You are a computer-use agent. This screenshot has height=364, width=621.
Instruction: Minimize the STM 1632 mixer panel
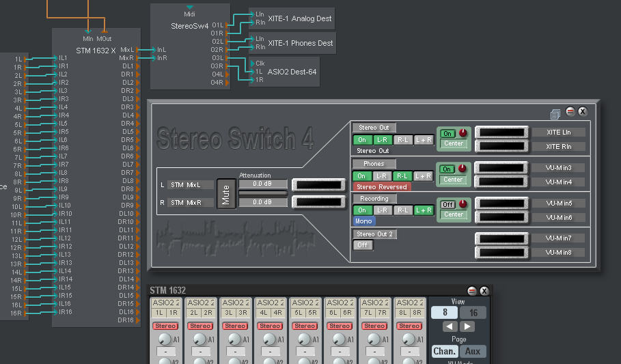tap(471, 291)
